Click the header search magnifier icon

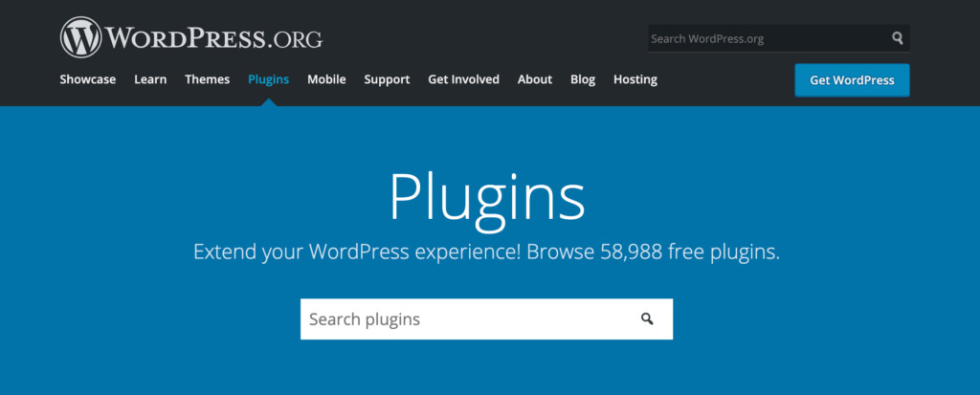[898, 38]
